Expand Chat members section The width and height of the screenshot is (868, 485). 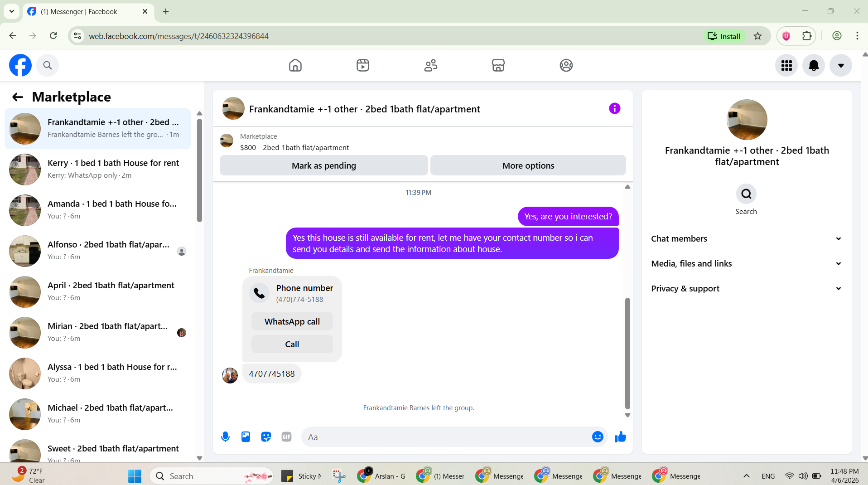click(x=747, y=239)
